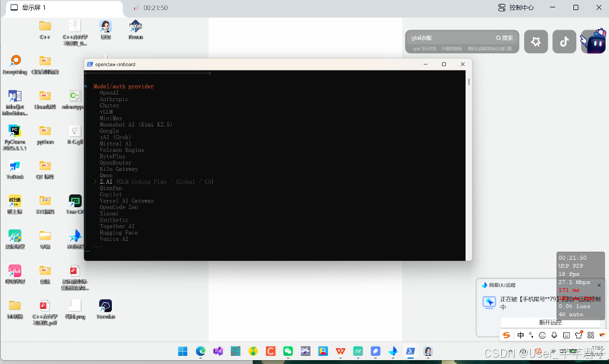Open the Trae CN desktop shortcut

(x=75, y=204)
